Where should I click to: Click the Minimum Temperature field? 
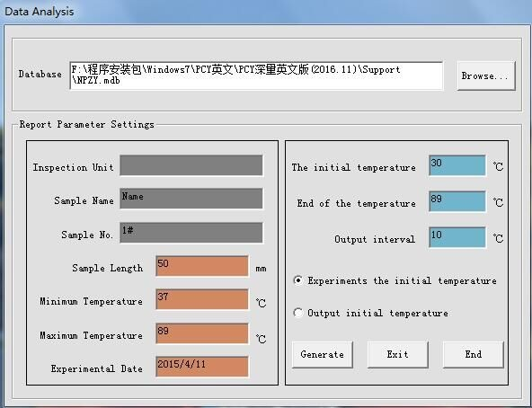pyautogui.click(x=202, y=299)
